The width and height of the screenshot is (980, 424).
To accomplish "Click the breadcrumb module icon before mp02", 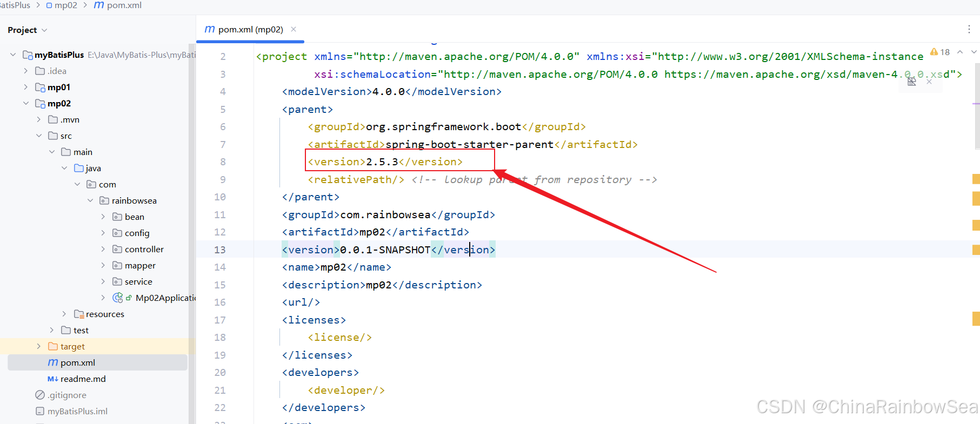I will pyautogui.click(x=49, y=5).
